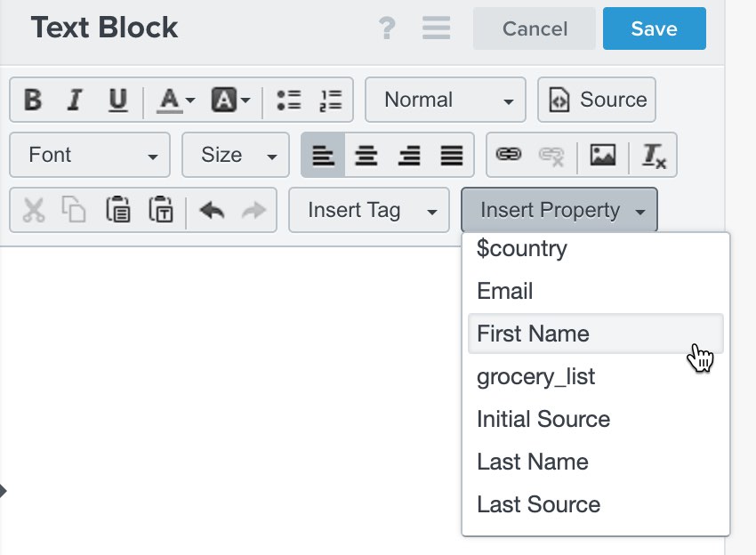This screenshot has width=756, height=555.
Task: Cancel editing the text block
Action: point(535,28)
